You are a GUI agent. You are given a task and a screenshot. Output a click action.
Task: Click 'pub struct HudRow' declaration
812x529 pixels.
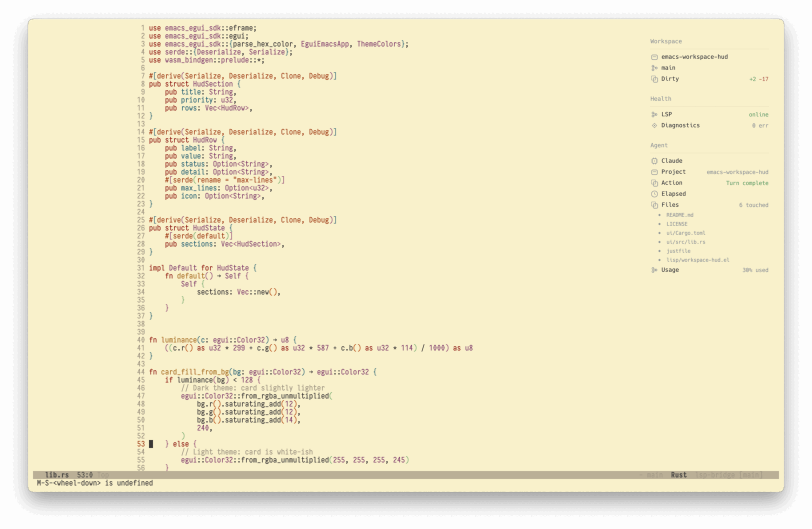187,140
